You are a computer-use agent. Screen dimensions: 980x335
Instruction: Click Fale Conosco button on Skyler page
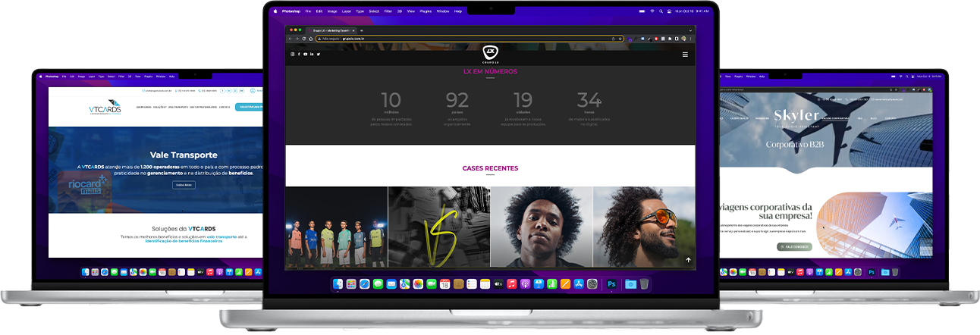pyautogui.click(x=794, y=246)
